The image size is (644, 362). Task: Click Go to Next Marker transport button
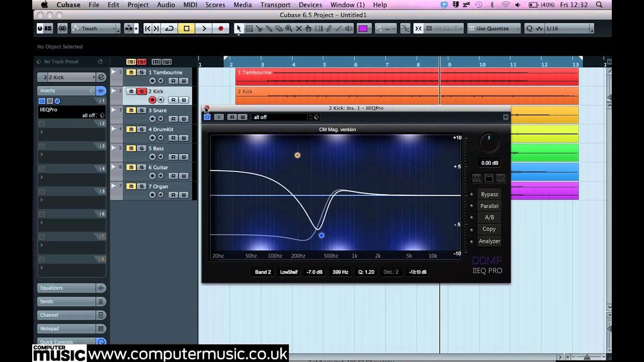tap(156, 29)
